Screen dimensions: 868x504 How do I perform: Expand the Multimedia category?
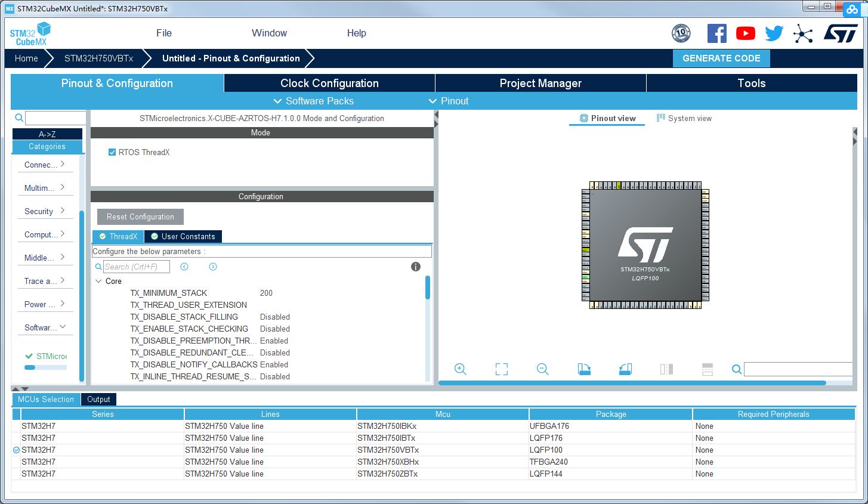point(45,188)
